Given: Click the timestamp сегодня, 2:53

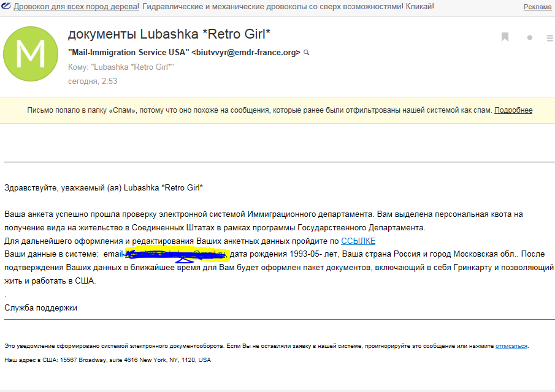Looking at the screenshot, I should tap(93, 81).
